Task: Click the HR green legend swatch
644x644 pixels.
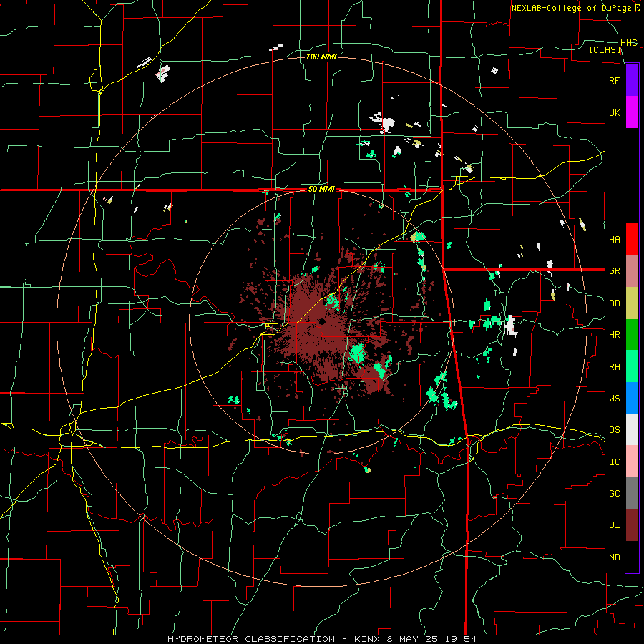Action: pos(632,335)
